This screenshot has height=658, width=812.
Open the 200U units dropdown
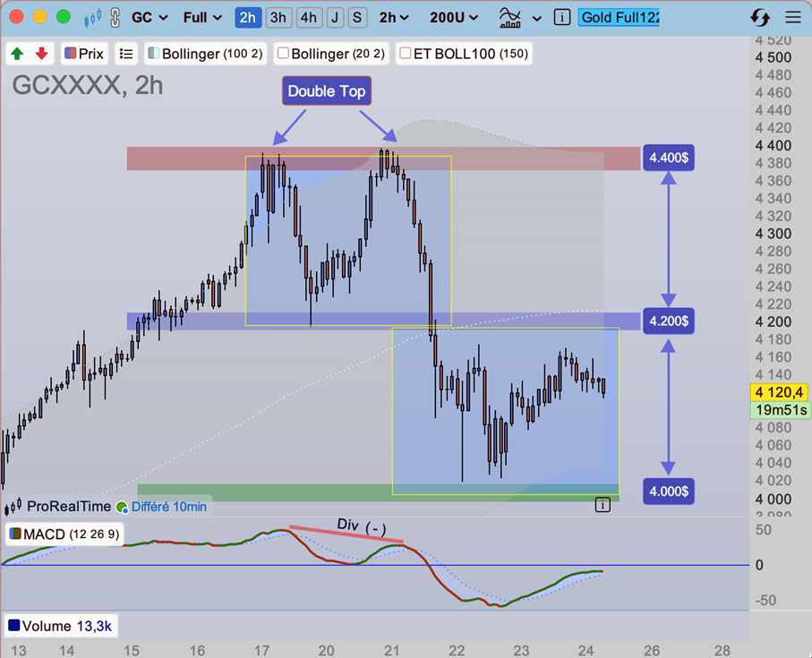coord(454,17)
